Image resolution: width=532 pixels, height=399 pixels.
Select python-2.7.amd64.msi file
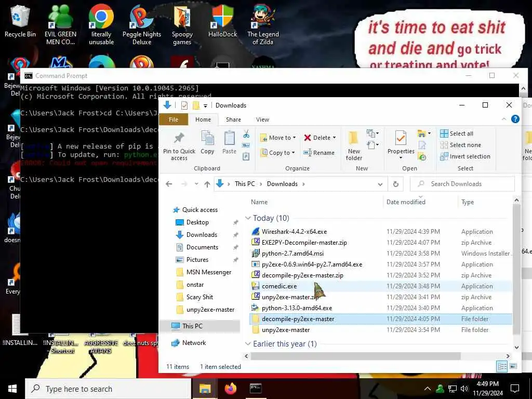point(292,254)
